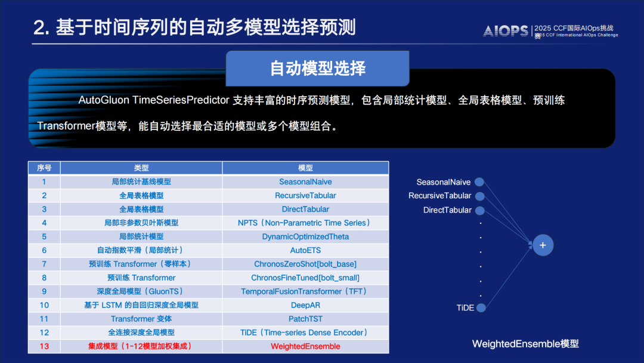Click row number 7 in the table
The width and height of the screenshot is (644, 363).
(44, 264)
